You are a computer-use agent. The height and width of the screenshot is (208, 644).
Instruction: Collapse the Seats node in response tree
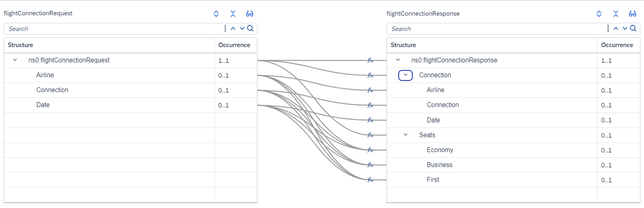(x=406, y=135)
